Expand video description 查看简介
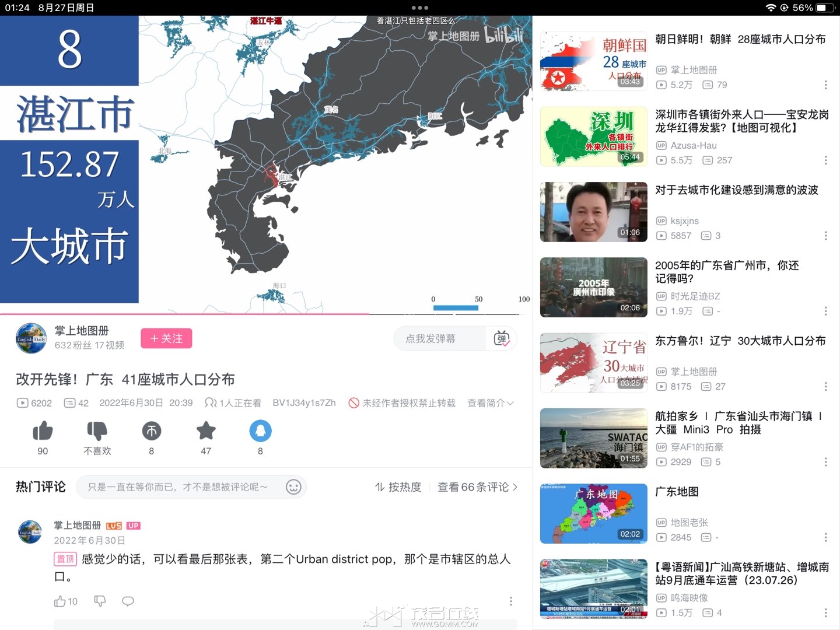The image size is (840, 630). click(491, 403)
